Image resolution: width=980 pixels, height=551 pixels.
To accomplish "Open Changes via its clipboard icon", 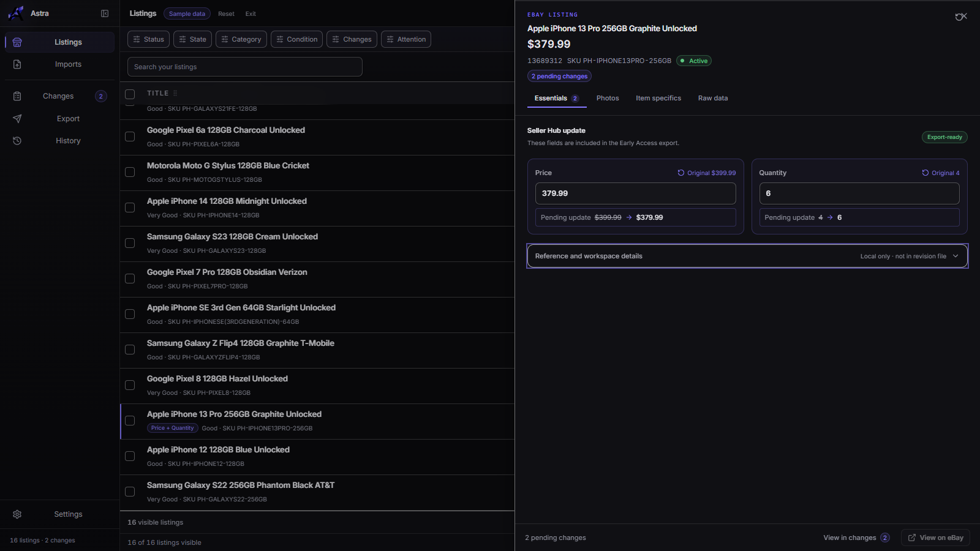I will (17, 96).
